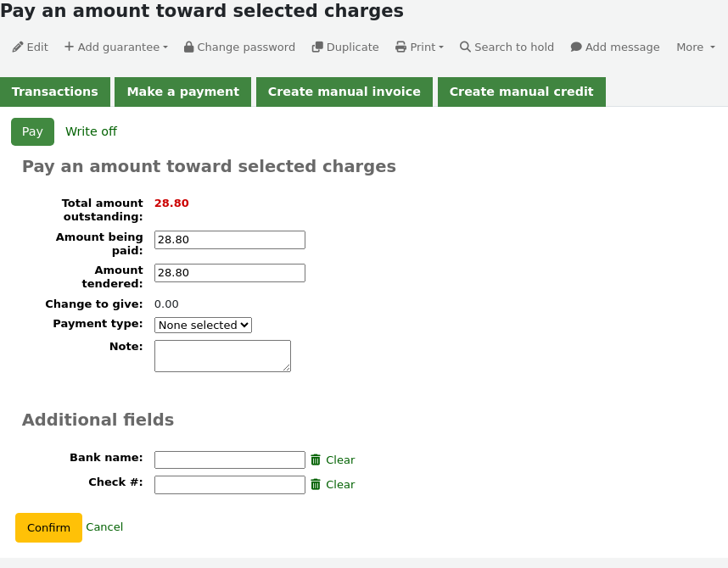Switch to the Transactions tab
Viewport: 728px width, 568px height.
[55, 92]
